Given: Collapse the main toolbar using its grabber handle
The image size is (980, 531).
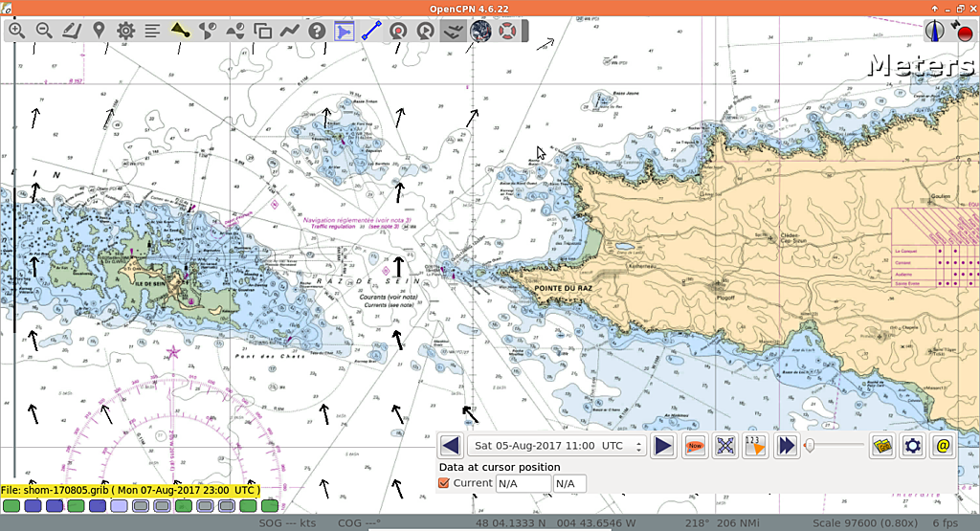Looking at the screenshot, I should (525, 30).
